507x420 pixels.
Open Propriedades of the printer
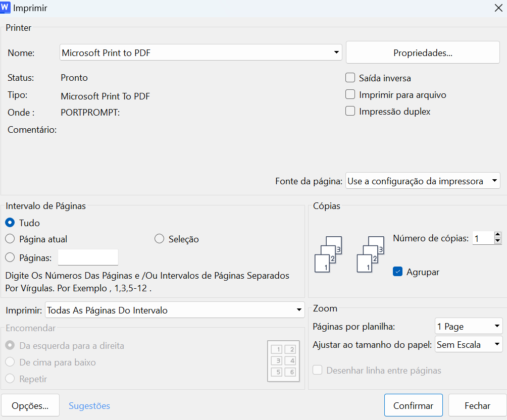(x=423, y=52)
